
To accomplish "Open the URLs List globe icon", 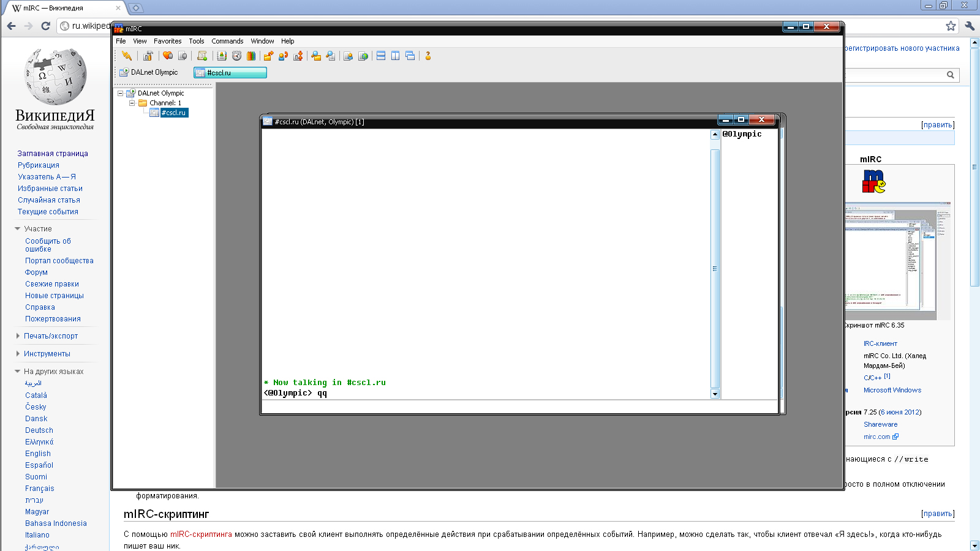I will 363,56.
